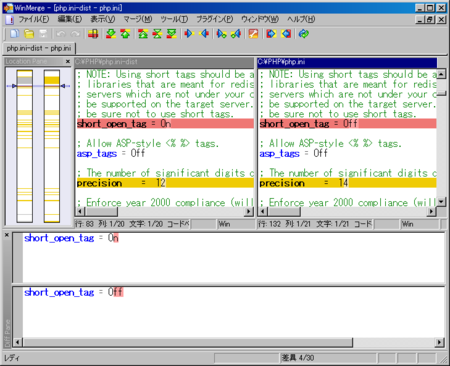This screenshot has height=366, width=450.
Task: Jump to the previous difference
Action: 125,34
